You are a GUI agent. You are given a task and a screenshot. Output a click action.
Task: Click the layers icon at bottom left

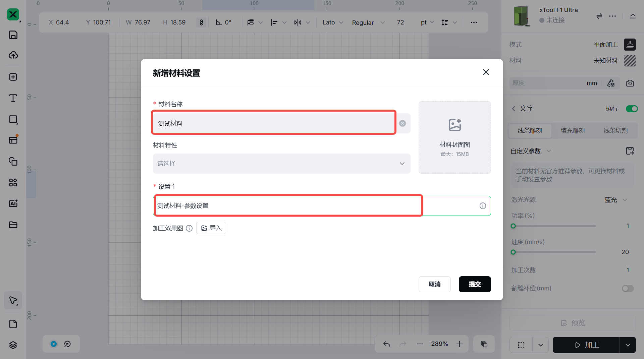(x=13, y=345)
